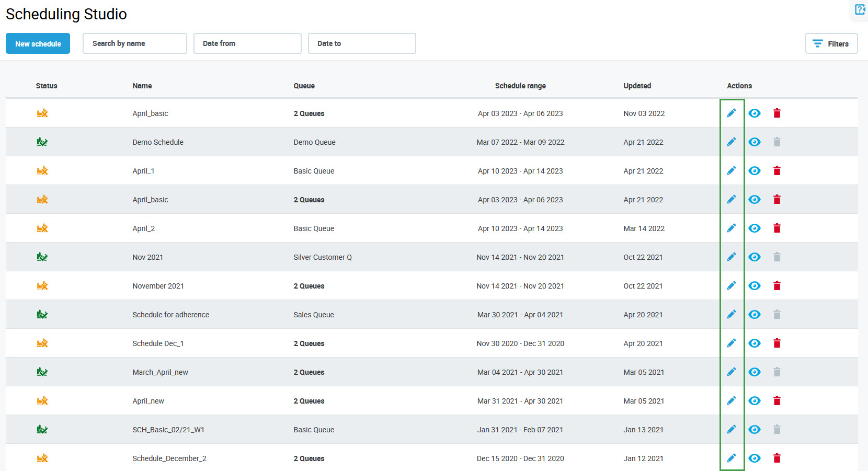This screenshot has height=471, width=868.
Task: Click status icon of Nov 2021 schedule
Action: (x=42, y=257)
